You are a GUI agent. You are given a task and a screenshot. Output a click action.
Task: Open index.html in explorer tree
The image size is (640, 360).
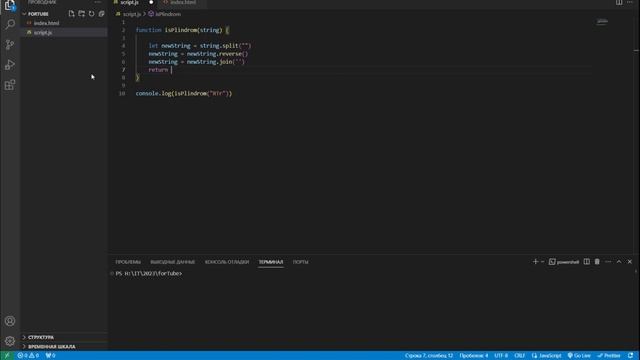tap(47, 23)
